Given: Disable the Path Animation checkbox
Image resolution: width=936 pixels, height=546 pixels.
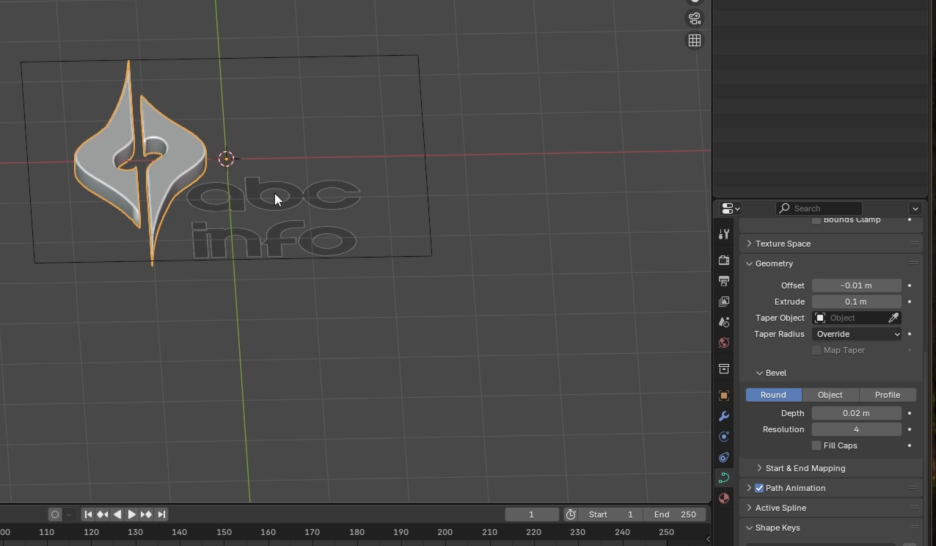Looking at the screenshot, I should tap(759, 488).
